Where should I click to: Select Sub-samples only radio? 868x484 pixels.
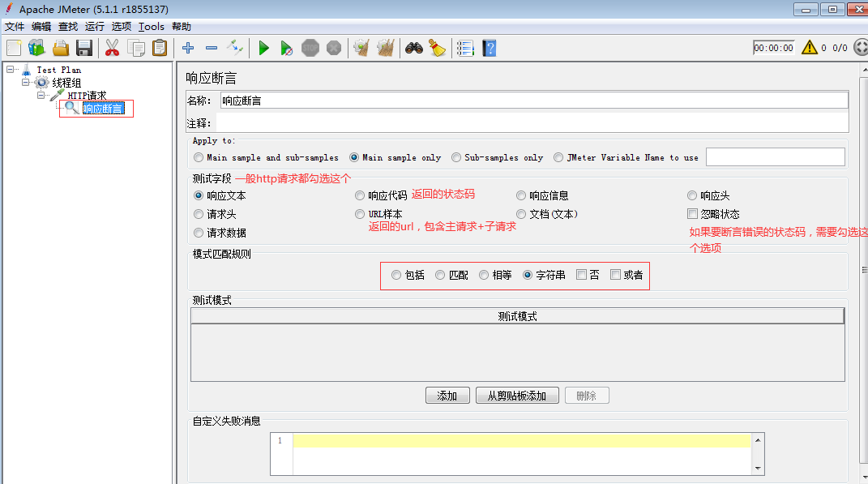[456, 158]
